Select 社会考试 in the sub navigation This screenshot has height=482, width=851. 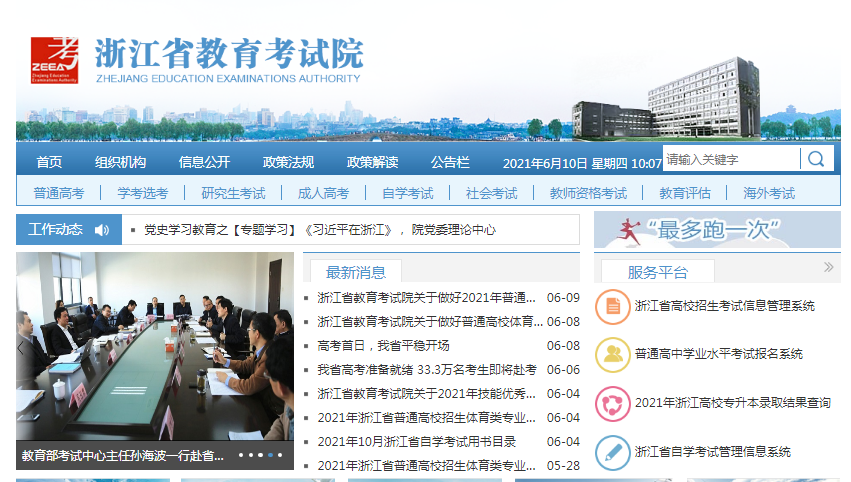click(x=492, y=193)
